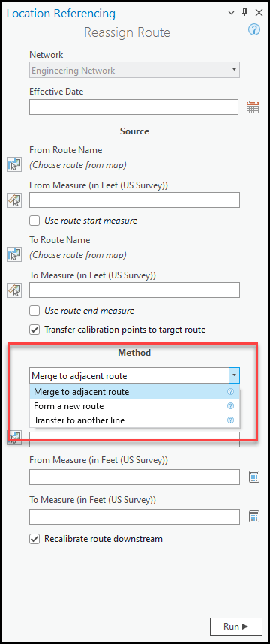This screenshot has height=644, width=270.
Task: Open help for Form a new route
Action: click(x=230, y=406)
